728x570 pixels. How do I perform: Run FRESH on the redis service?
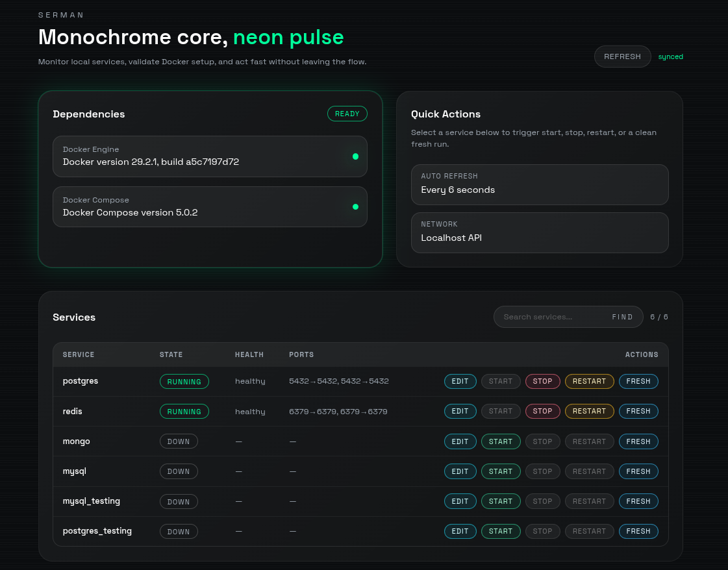tap(638, 411)
